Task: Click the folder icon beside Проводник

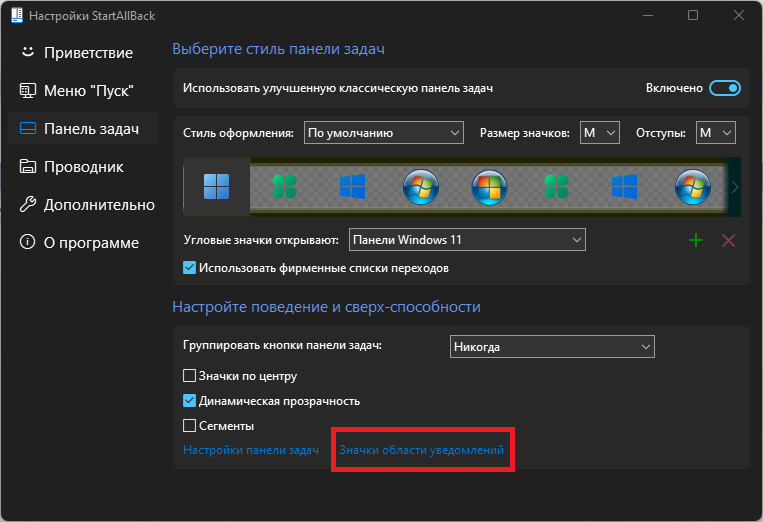Action: click(28, 166)
